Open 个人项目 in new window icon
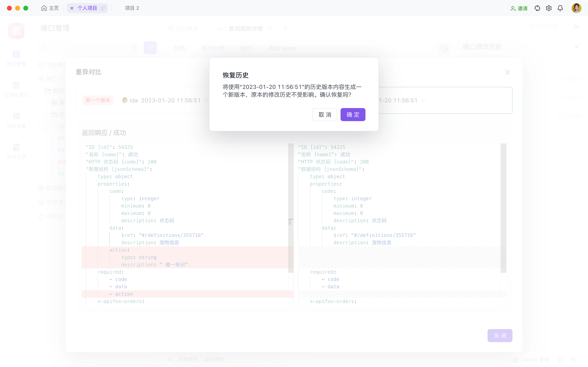Viewport: 588px width, 367px height. (103, 8)
